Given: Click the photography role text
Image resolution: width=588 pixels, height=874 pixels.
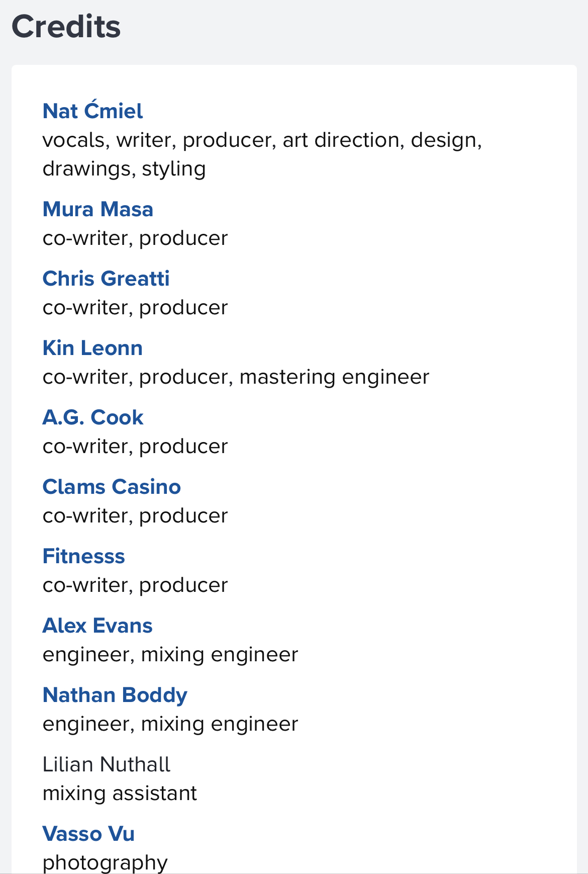Looking at the screenshot, I should (105, 862).
